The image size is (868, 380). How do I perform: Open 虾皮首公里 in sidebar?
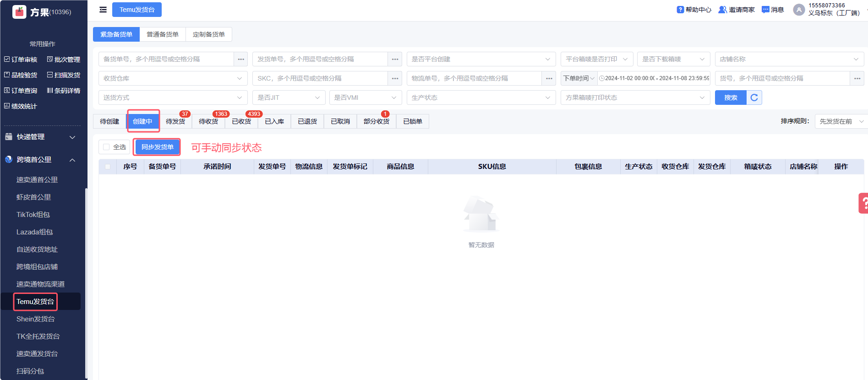(33, 197)
